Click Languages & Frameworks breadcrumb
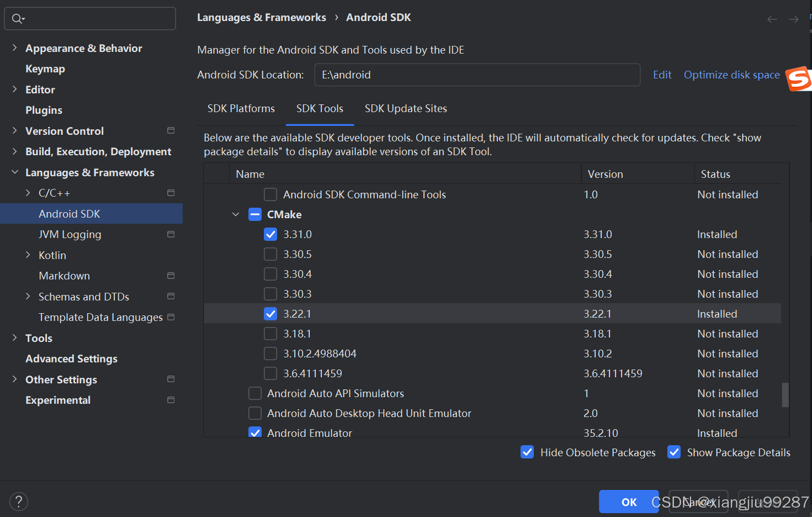 pyautogui.click(x=262, y=17)
